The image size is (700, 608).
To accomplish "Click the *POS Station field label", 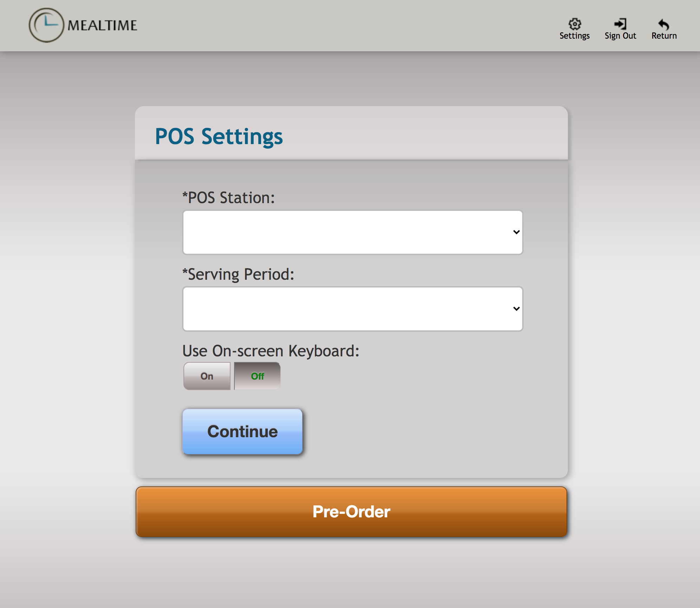I will coord(229,198).
